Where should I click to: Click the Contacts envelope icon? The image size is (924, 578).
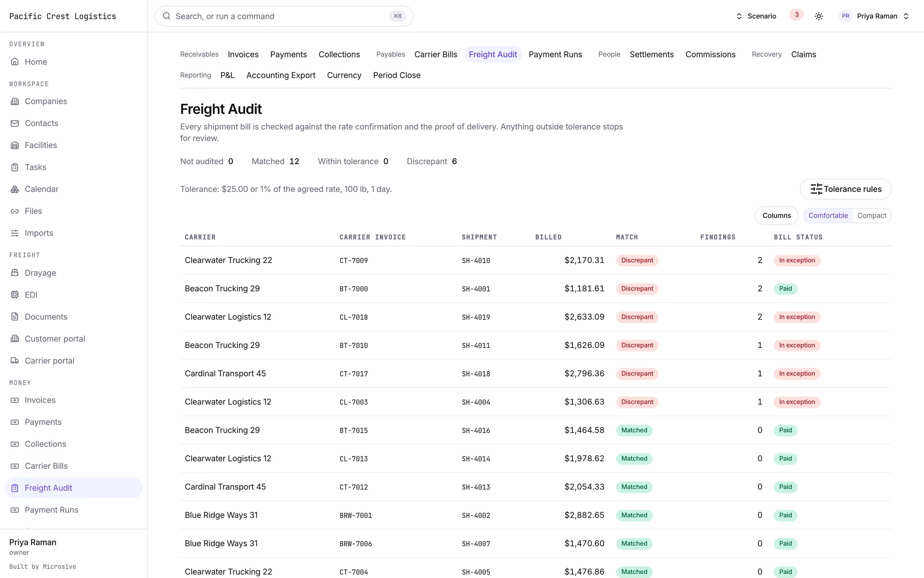(14, 123)
